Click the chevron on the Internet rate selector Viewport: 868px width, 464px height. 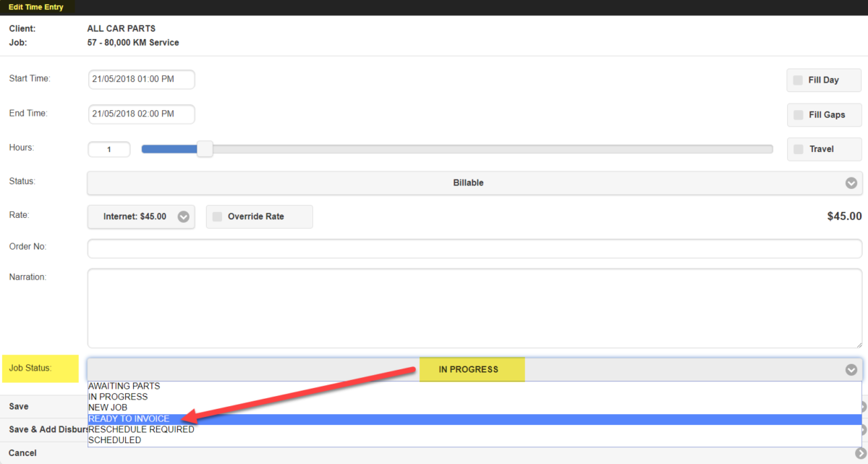(x=183, y=216)
